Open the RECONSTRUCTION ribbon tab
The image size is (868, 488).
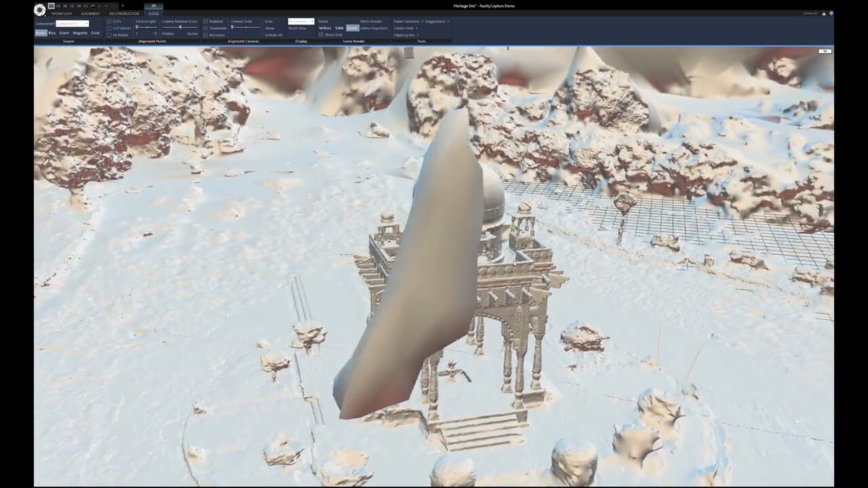pos(124,14)
